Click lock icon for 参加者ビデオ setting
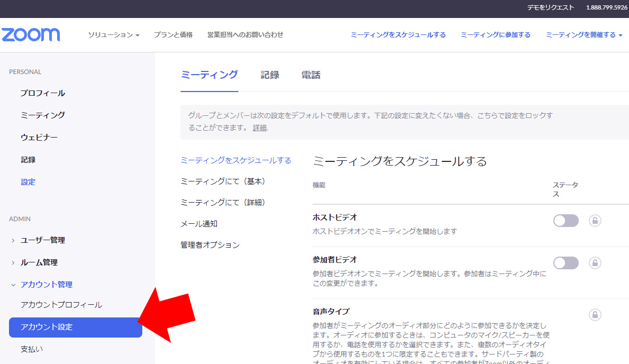 (595, 263)
